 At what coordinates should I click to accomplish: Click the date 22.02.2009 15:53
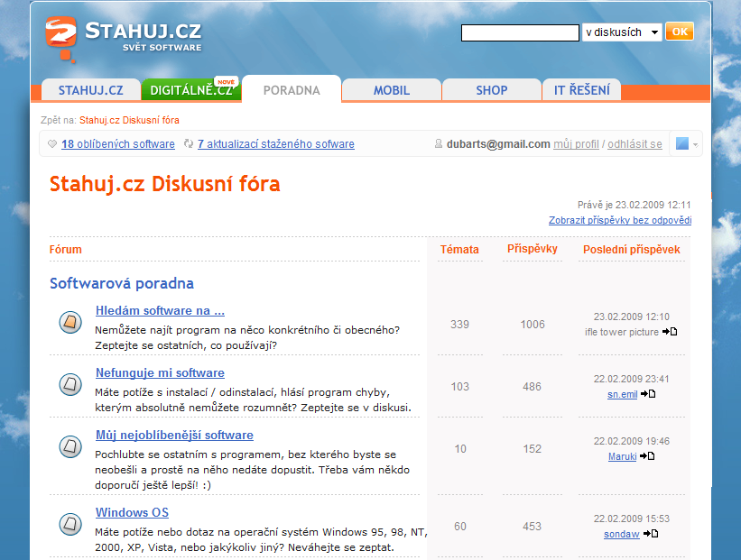point(632,519)
